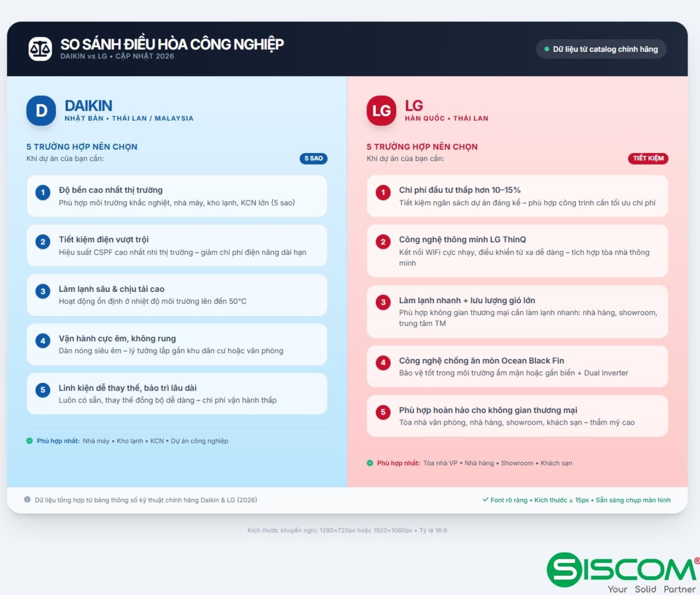Viewport: 700px width, 595px height.
Task: Click 'Tòa nhà VP • Nhà hàng • Showroom' text
Action: [498, 463]
